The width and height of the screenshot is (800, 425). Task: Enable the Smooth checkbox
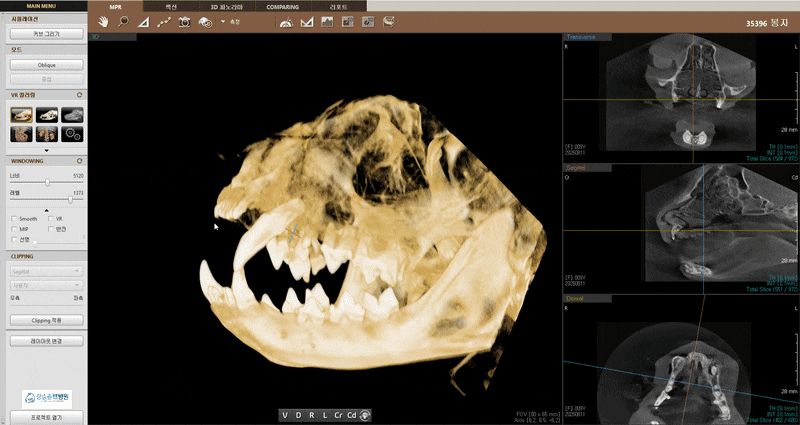tap(14, 219)
